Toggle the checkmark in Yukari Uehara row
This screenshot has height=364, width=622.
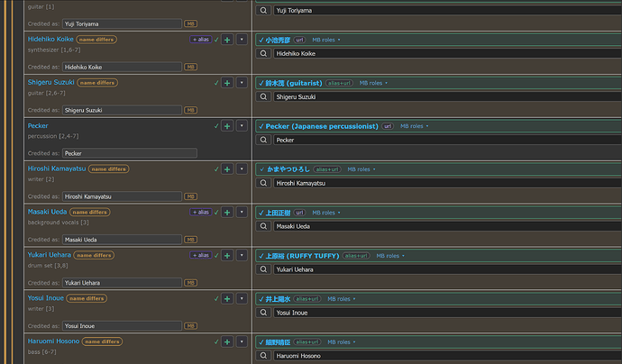[216, 255]
